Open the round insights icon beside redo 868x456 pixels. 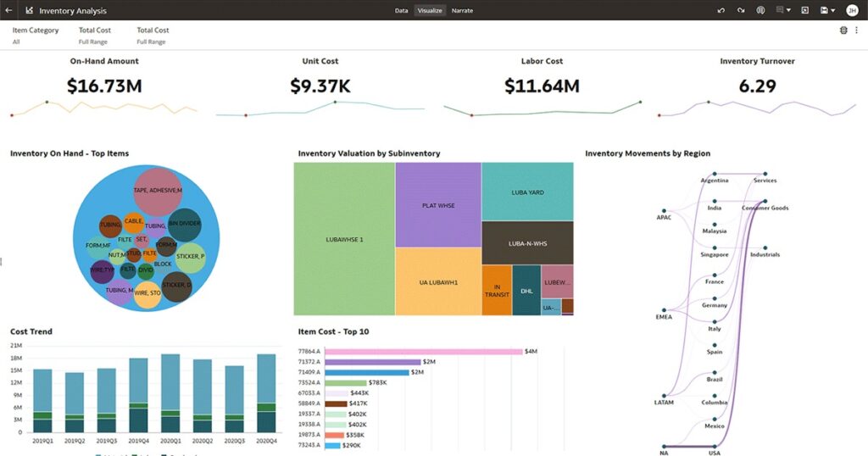click(x=760, y=10)
